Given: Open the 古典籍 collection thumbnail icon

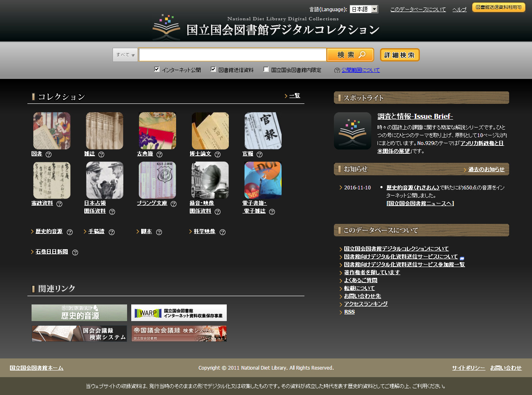Looking at the screenshot, I should 157,130.
